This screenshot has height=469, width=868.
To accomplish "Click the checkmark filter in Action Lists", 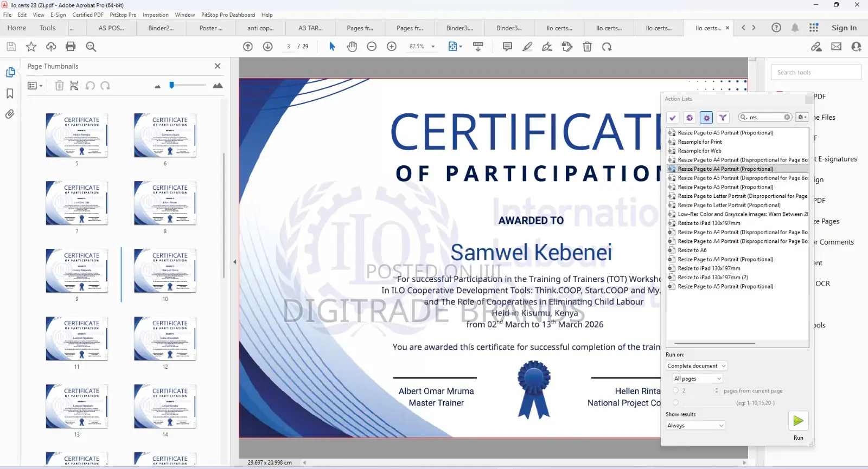I will point(673,117).
